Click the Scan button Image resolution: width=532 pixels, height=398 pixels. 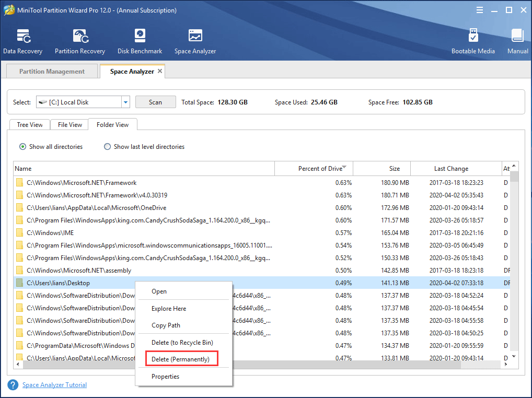(x=155, y=102)
